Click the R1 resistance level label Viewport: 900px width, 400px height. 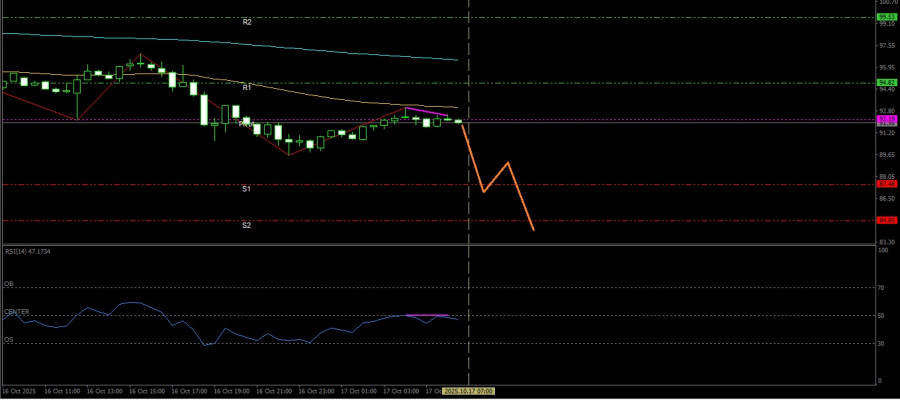click(246, 87)
